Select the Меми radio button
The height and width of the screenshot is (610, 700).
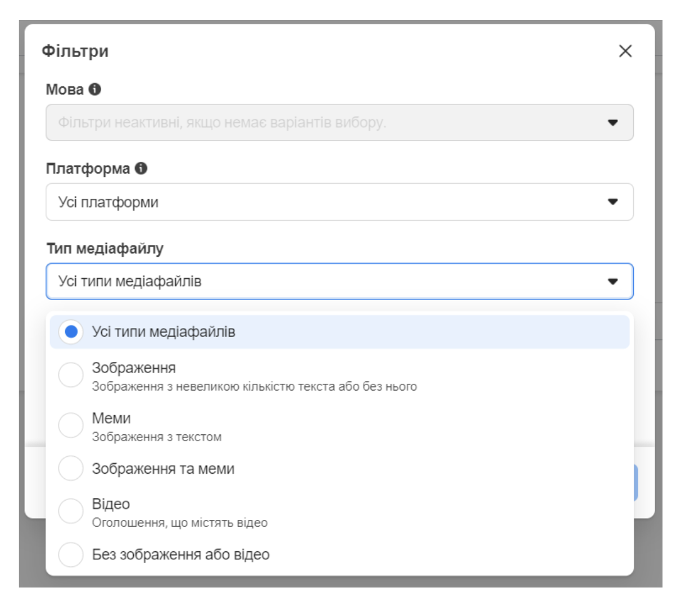[71, 426]
